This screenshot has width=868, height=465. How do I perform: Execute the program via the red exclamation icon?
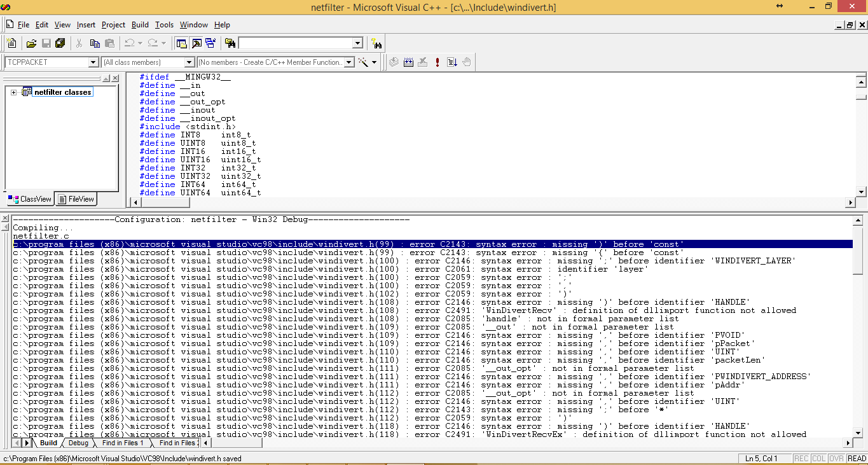click(437, 62)
